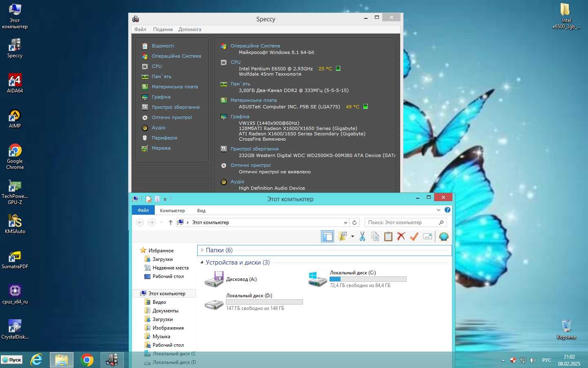588x368 pixels.
Task: Click the red X Delete icon in Explorer
Action: [x=401, y=236]
